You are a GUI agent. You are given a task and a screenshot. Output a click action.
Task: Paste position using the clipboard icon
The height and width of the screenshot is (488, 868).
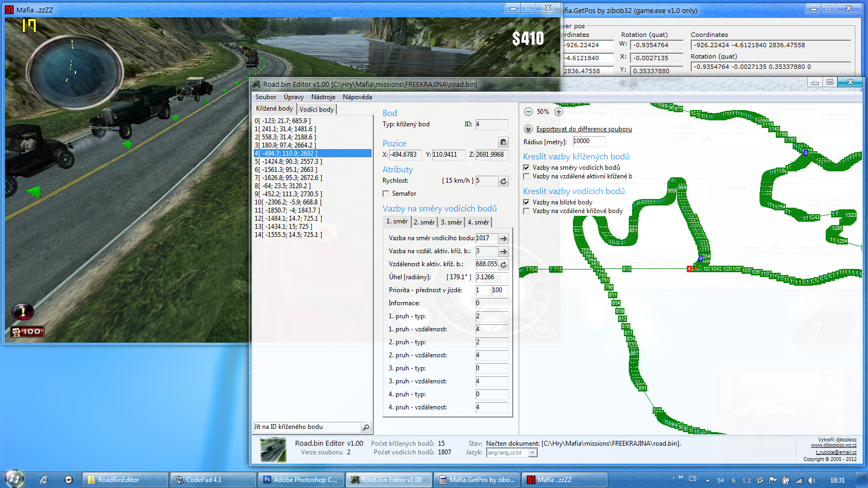point(503,142)
